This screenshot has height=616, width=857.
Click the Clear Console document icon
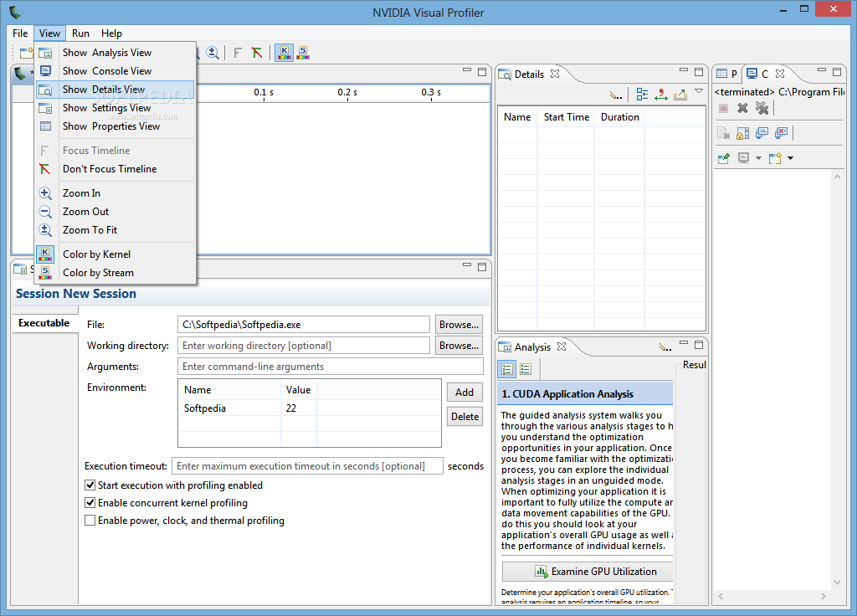(x=724, y=133)
